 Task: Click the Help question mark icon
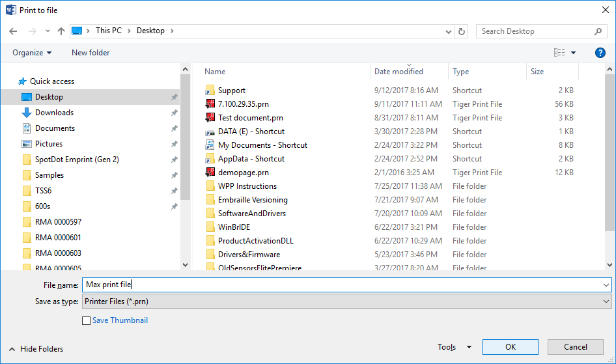coord(600,53)
